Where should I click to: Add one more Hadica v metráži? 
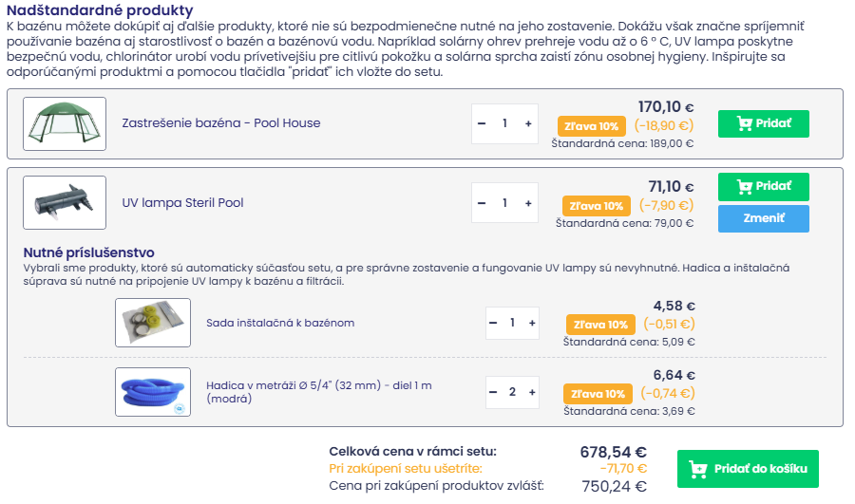click(x=531, y=392)
